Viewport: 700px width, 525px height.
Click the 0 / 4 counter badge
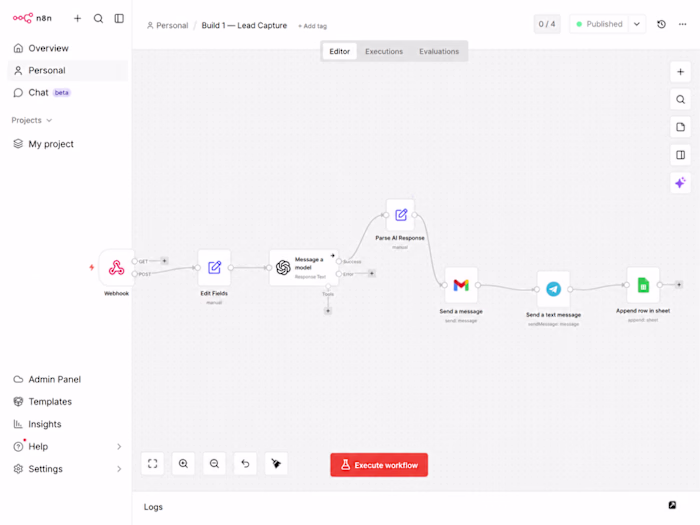547,24
